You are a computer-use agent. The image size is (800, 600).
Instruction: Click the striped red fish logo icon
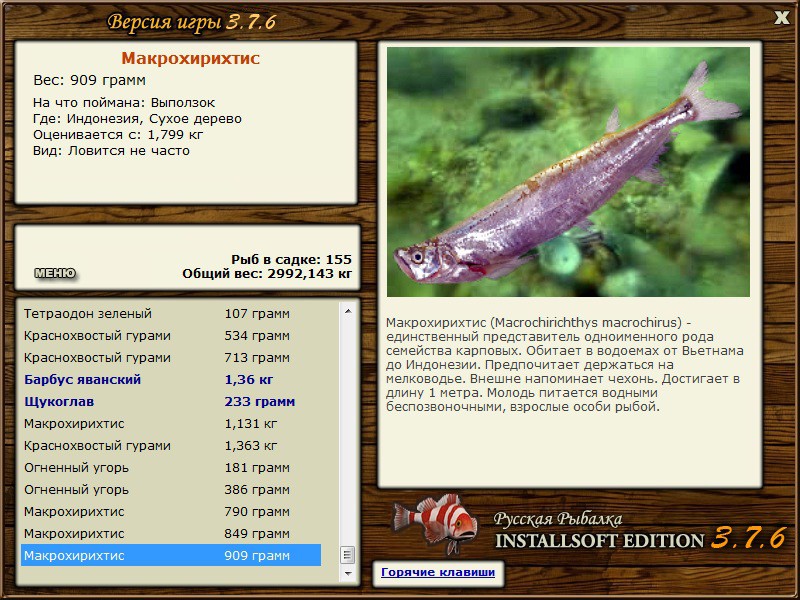tap(436, 524)
